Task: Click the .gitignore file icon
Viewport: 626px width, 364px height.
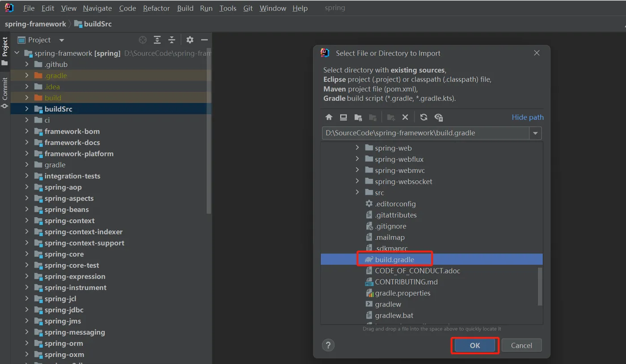Action: (369, 226)
